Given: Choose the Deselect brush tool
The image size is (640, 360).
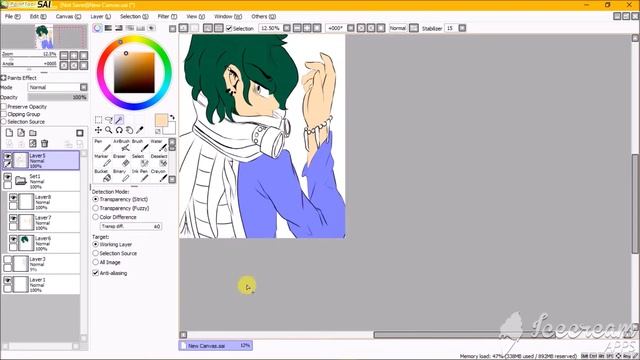Looking at the screenshot, I should (158, 160).
